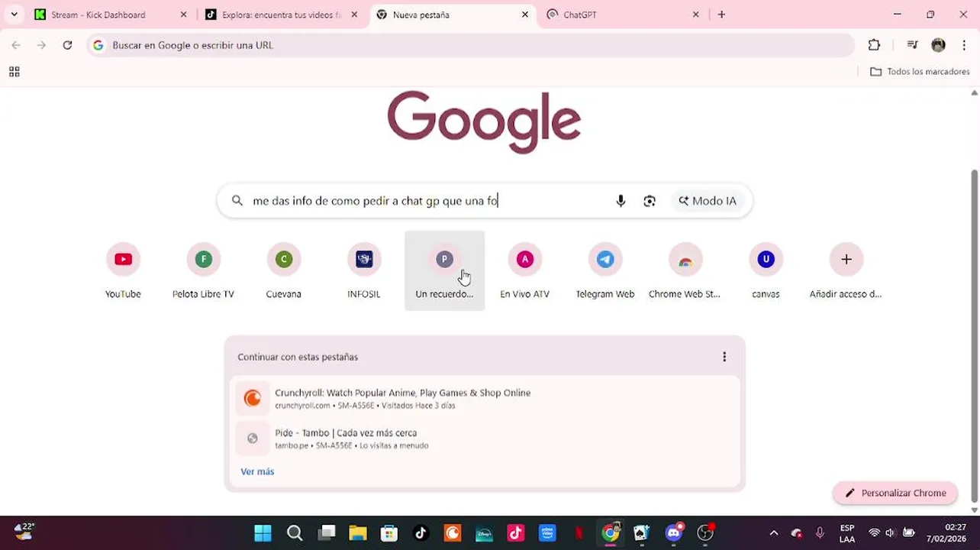Open the apps grid in the bookmarks bar
Screen dimensions: 980x550
[x=14, y=72]
